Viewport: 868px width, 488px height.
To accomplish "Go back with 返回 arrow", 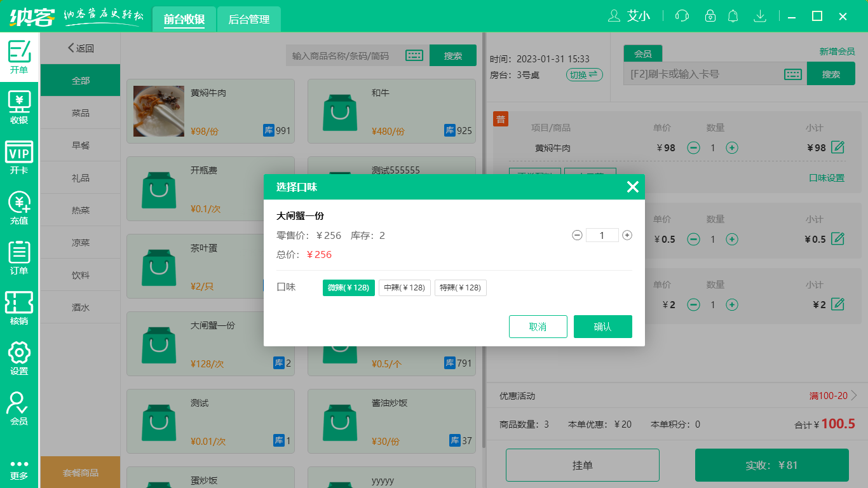I will pyautogui.click(x=81, y=48).
